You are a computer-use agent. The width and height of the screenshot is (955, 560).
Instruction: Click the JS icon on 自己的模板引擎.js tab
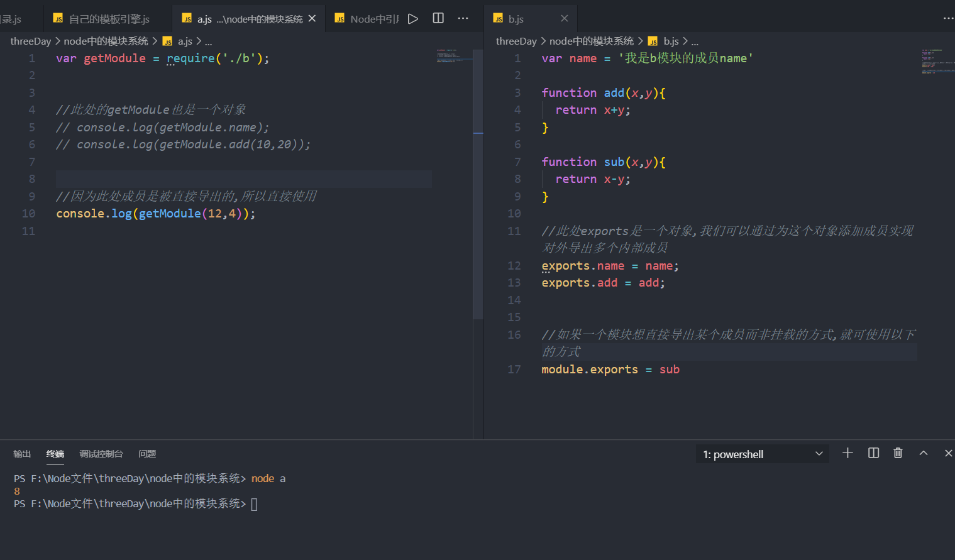58,19
